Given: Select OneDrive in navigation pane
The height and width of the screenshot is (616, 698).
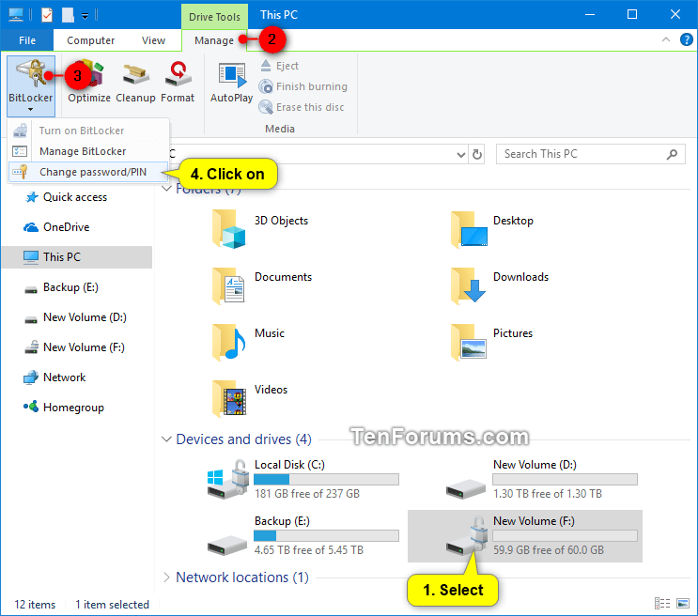Looking at the screenshot, I should pos(57,227).
